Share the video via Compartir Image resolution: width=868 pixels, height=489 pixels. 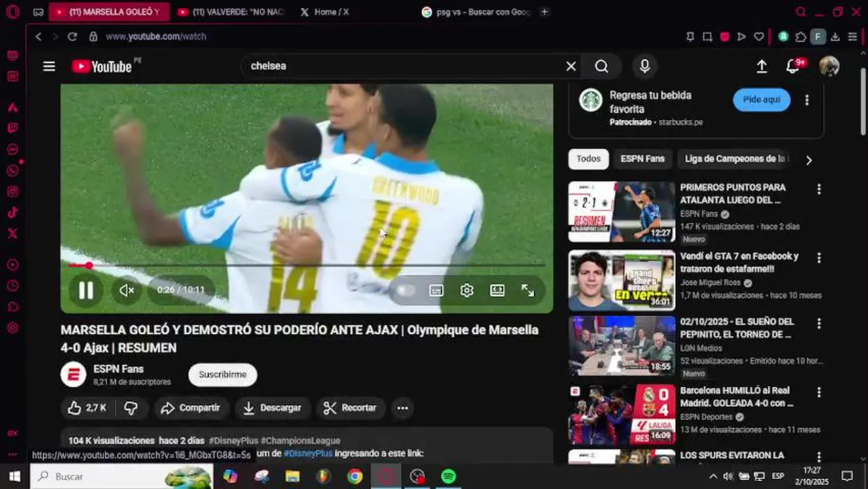[x=190, y=407]
